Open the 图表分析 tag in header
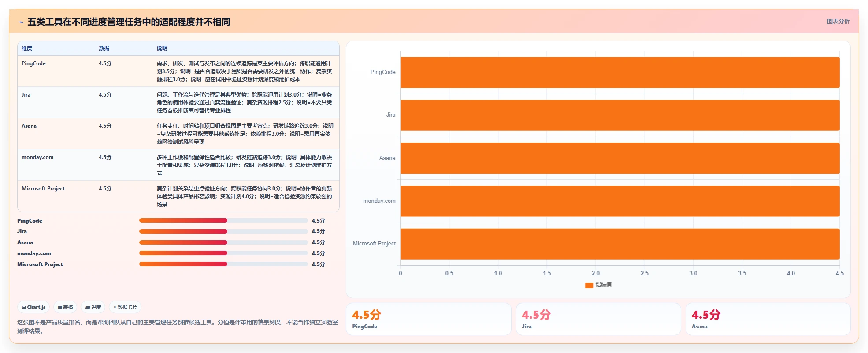Viewport: 868px width, 353px height. (838, 21)
